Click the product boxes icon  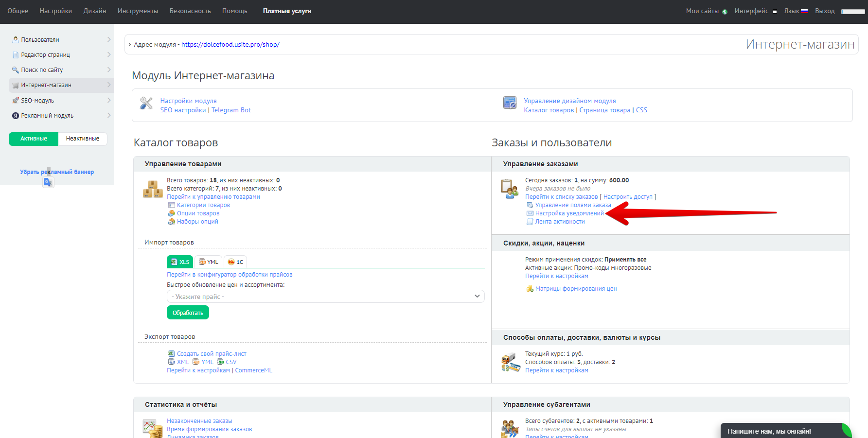(153, 189)
